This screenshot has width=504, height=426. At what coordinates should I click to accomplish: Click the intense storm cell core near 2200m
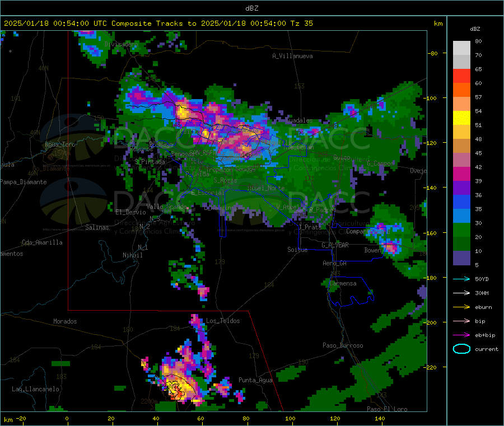pos(176,390)
